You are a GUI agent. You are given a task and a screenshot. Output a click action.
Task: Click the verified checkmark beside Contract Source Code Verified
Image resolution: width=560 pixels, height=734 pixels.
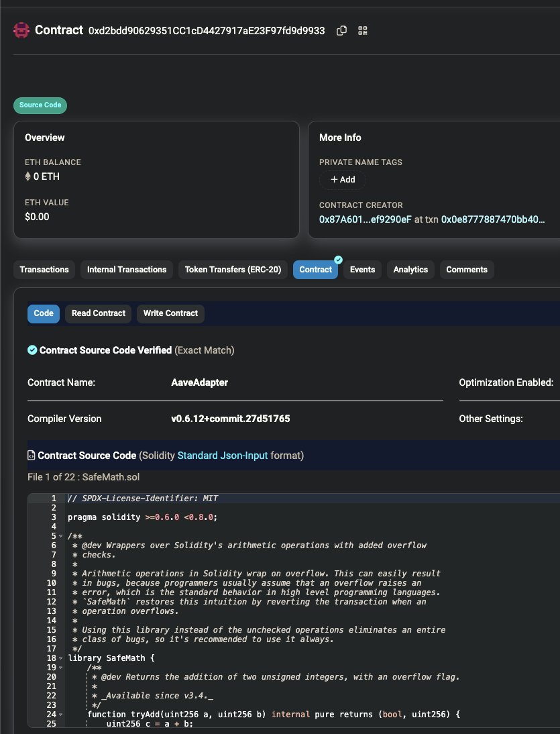click(x=32, y=350)
